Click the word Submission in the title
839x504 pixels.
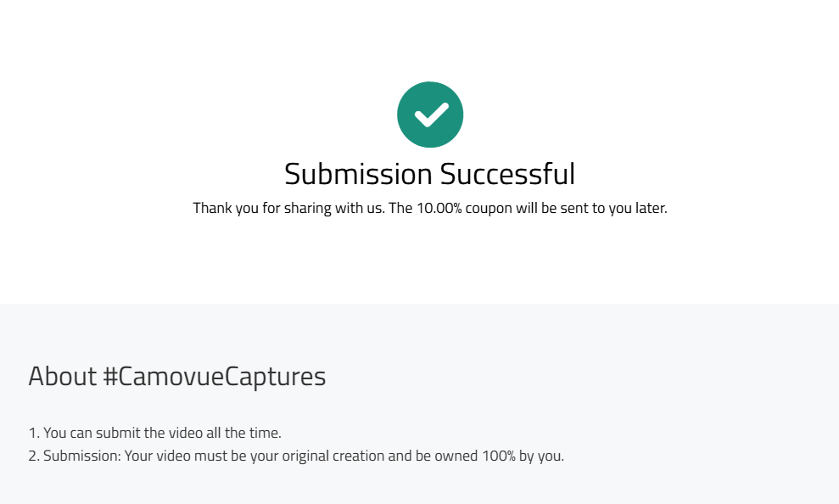point(358,174)
